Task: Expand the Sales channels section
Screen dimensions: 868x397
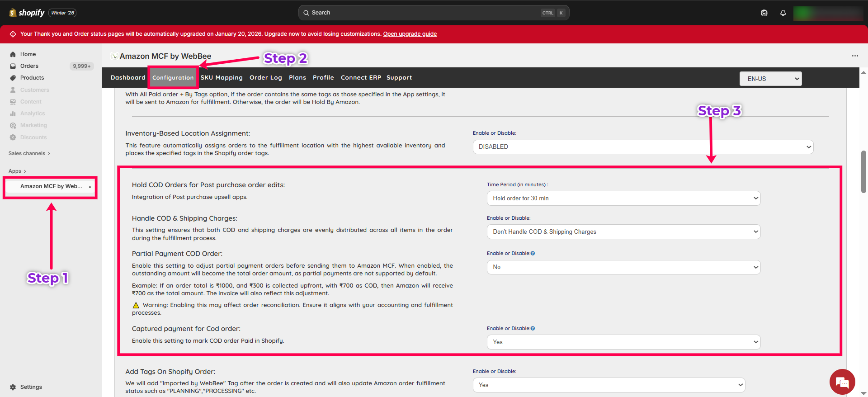Action: click(29, 153)
